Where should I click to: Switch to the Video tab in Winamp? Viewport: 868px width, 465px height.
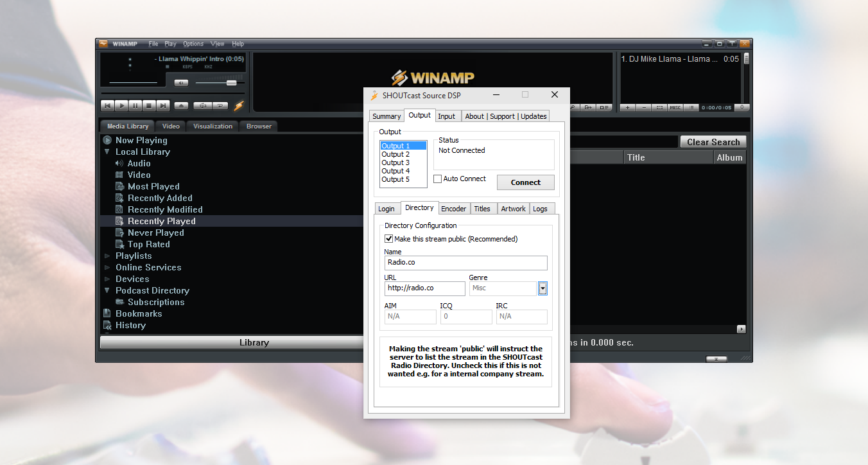171,126
